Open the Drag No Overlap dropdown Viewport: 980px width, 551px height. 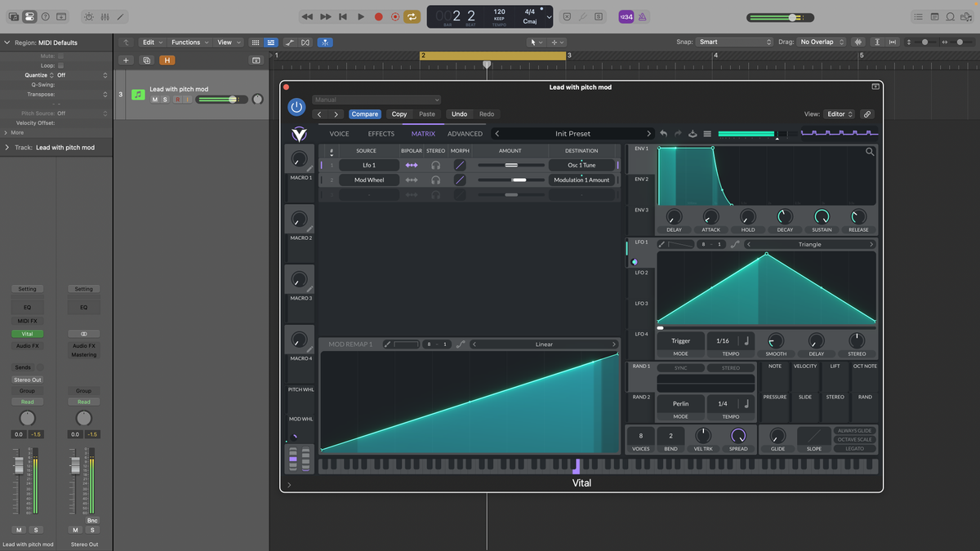[x=822, y=42]
